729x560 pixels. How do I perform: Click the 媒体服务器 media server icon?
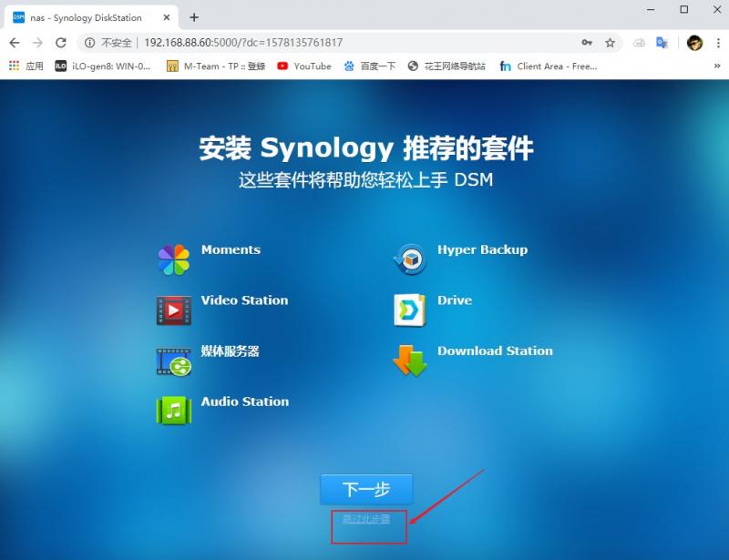click(174, 361)
